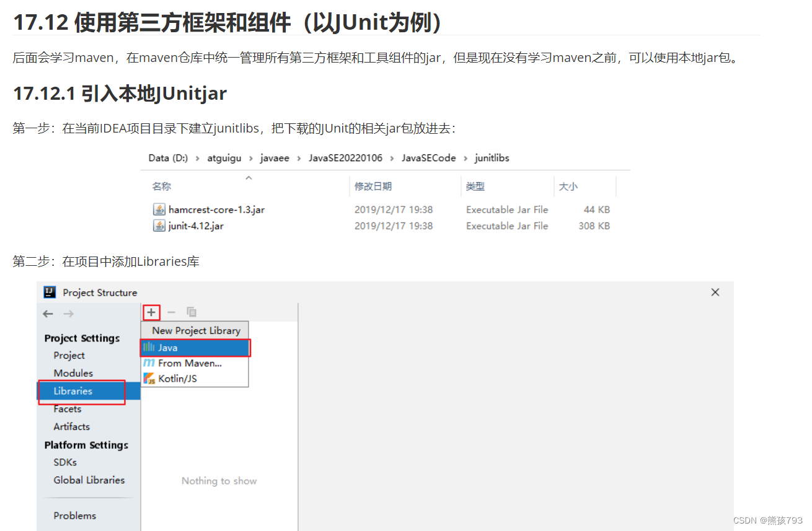Screen dimensions: 812x531
Task: Go forward with the right arrow
Action: point(68,314)
